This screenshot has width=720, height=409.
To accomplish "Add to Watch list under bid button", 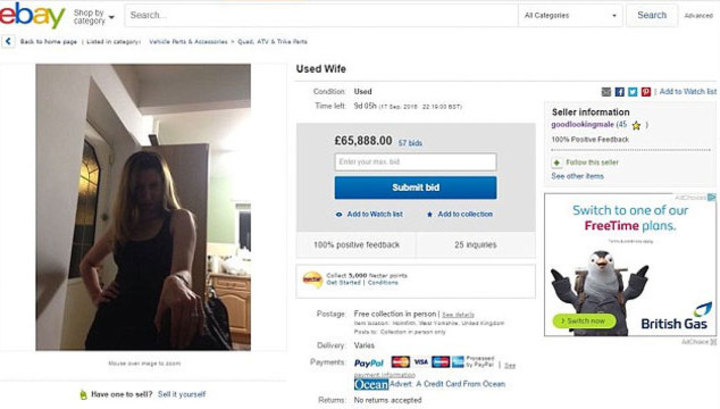I will coord(369,214).
